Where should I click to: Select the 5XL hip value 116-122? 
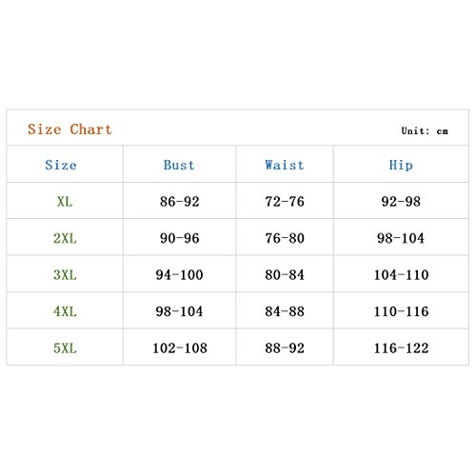click(x=402, y=348)
